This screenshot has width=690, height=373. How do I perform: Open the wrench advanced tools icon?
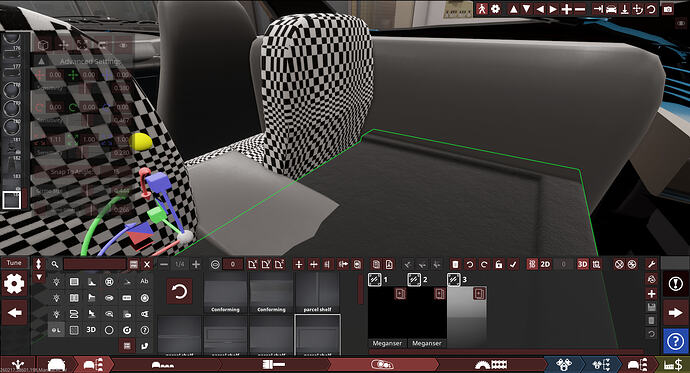pos(651,264)
